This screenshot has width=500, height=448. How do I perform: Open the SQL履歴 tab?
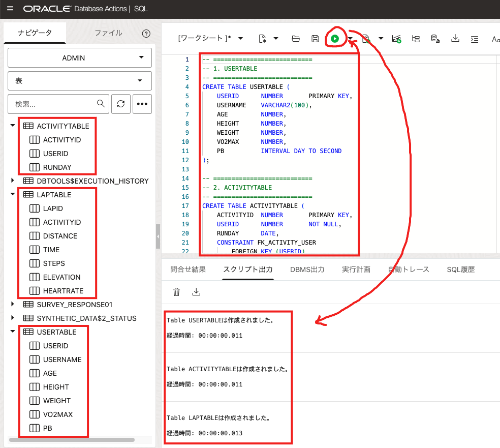[x=460, y=270]
